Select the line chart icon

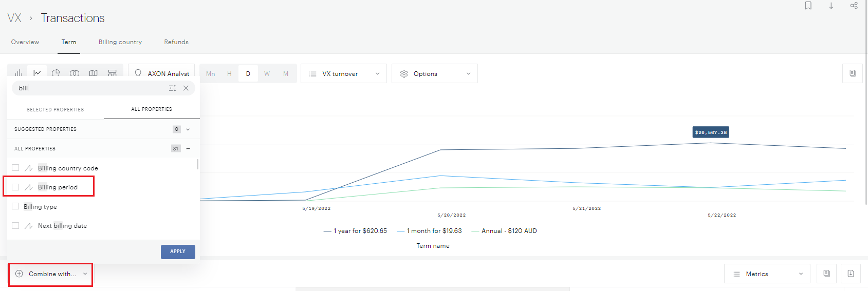pyautogui.click(x=37, y=73)
